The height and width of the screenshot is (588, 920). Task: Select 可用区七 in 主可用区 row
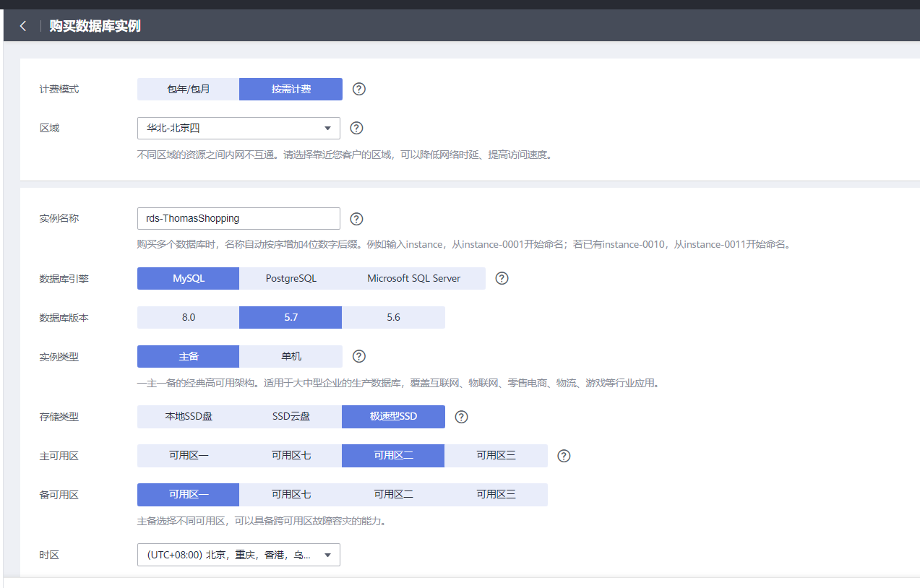click(291, 456)
